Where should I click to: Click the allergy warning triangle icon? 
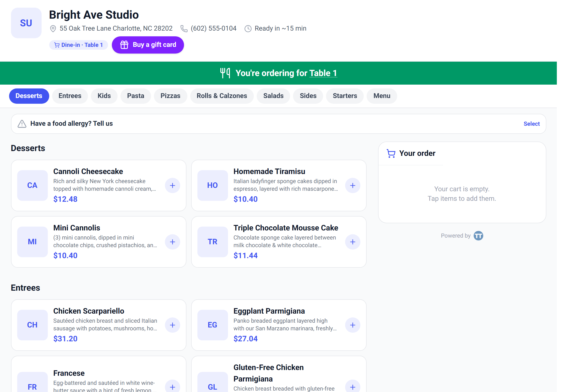tap(22, 124)
